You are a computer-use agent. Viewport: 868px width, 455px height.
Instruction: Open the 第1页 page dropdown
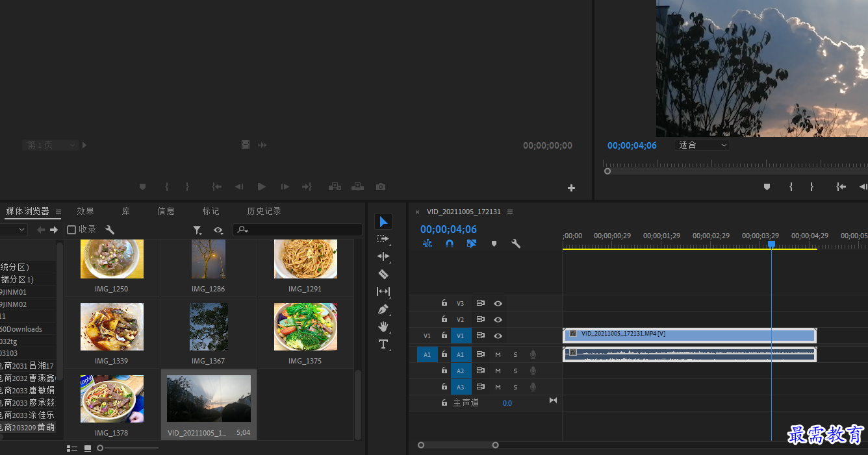click(50, 145)
